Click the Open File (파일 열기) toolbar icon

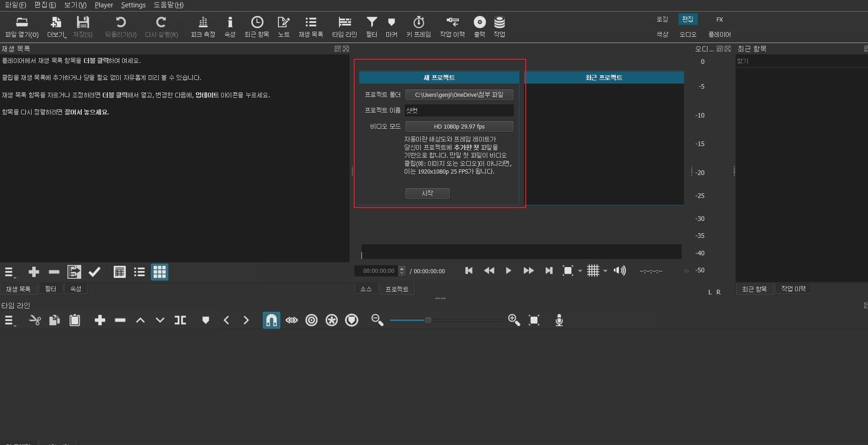coord(22,27)
